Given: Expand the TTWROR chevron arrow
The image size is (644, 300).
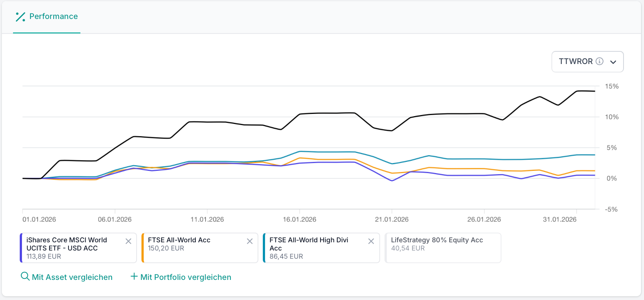Looking at the screenshot, I should 613,62.
